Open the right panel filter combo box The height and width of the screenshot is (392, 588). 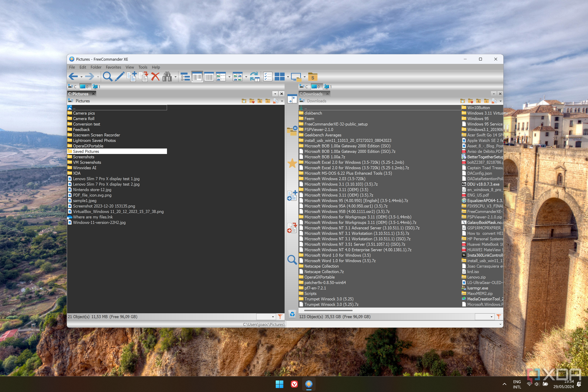point(485,317)
